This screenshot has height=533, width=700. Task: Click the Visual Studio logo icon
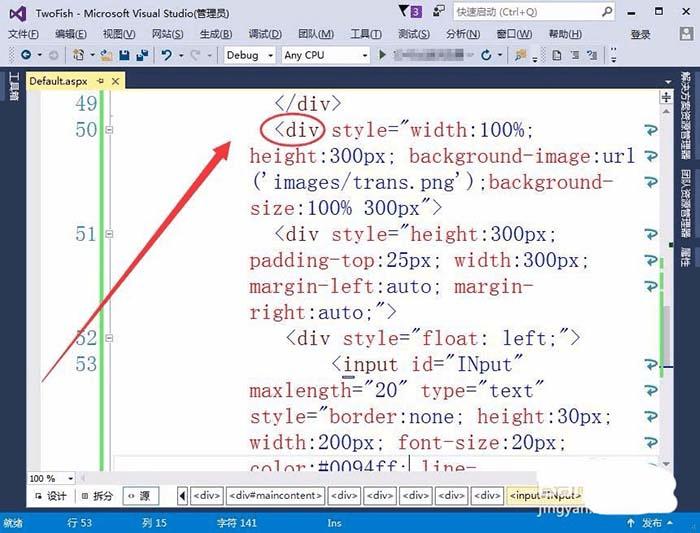point(18,14)
